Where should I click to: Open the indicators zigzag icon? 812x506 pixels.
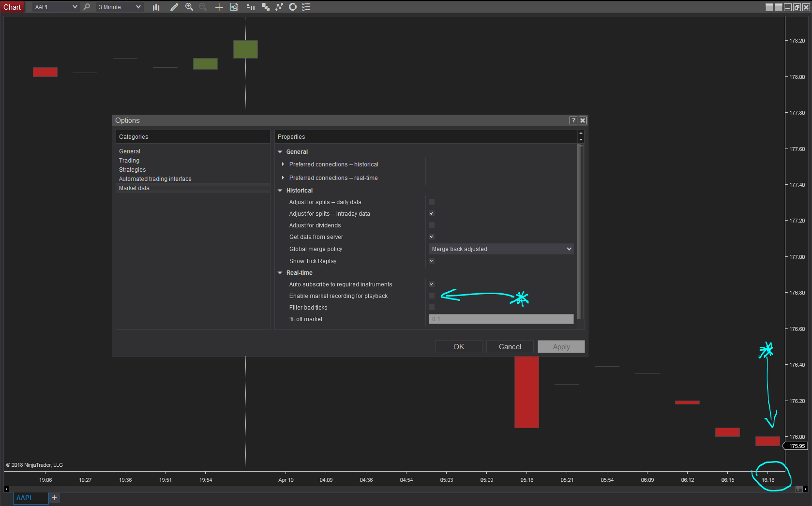[x=279, y=7]
